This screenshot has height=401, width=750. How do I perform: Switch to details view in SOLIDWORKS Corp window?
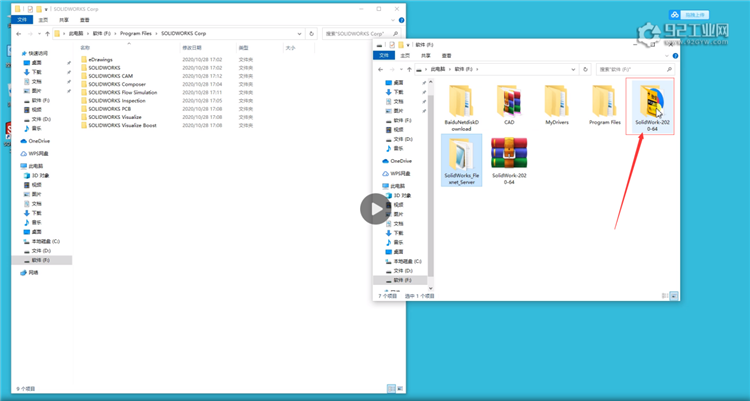coord(391,389)
